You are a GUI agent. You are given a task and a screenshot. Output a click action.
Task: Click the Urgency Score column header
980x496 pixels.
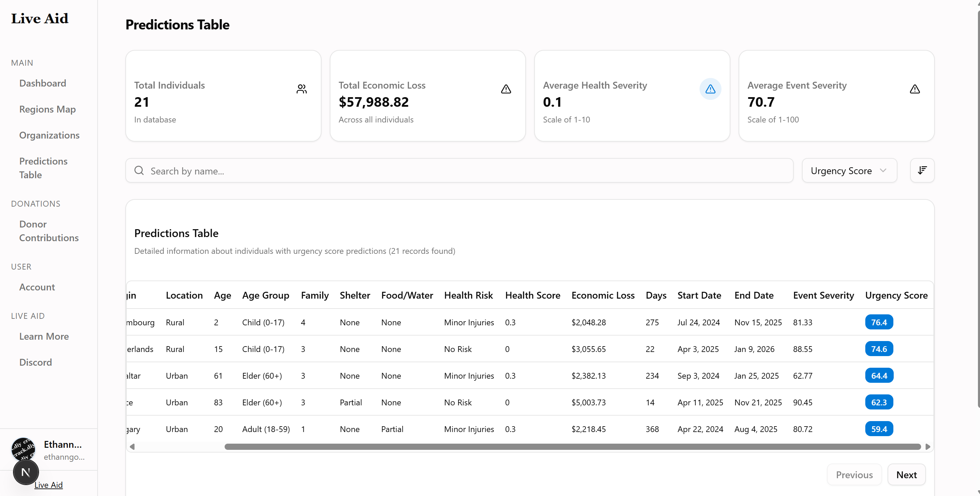896,295
